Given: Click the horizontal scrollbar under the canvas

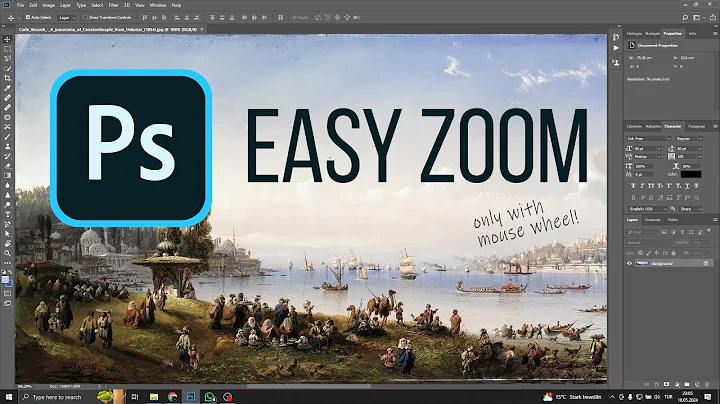Looking at the screenshot, I should tap(309, 387).
